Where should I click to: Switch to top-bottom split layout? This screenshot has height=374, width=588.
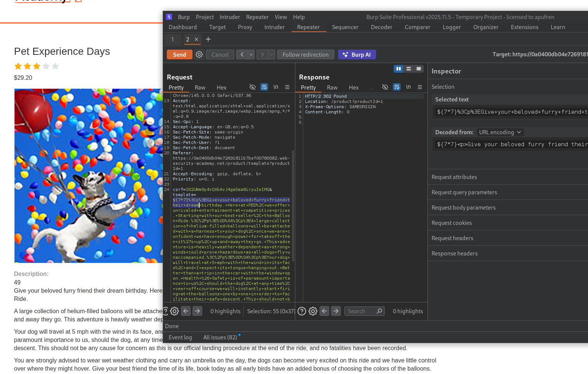409,69
